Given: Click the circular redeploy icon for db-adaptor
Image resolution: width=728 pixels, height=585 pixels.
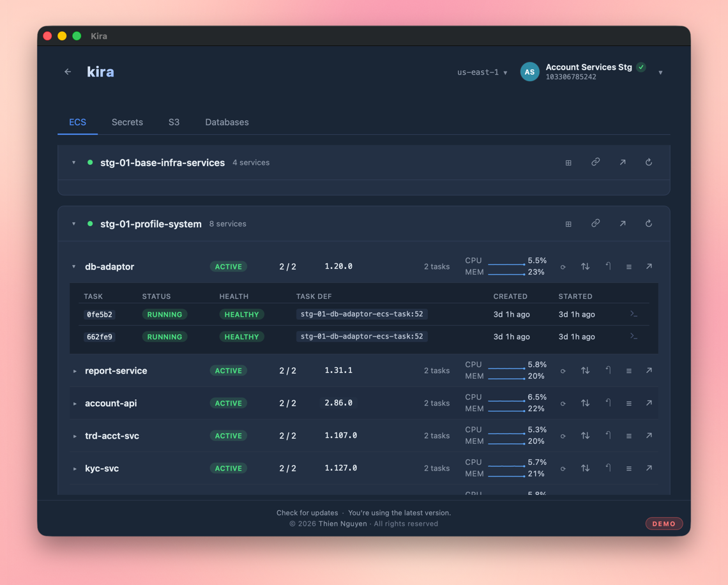Looking at the screenshot, I should (563, 267).
